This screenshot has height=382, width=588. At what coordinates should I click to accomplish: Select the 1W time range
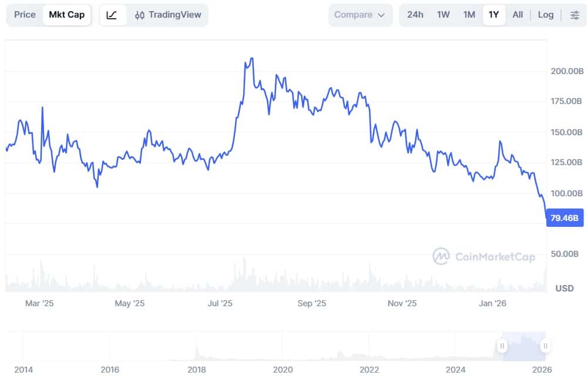443,15
